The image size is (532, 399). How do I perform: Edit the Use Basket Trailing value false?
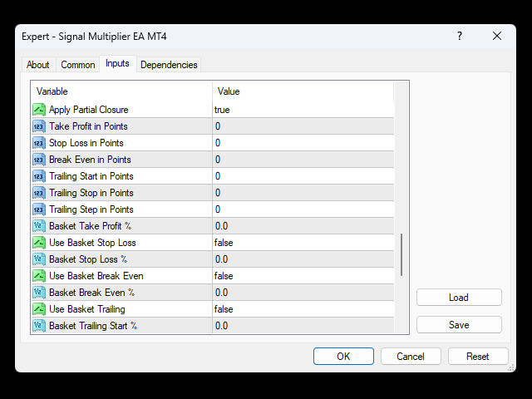click(303, 309)
